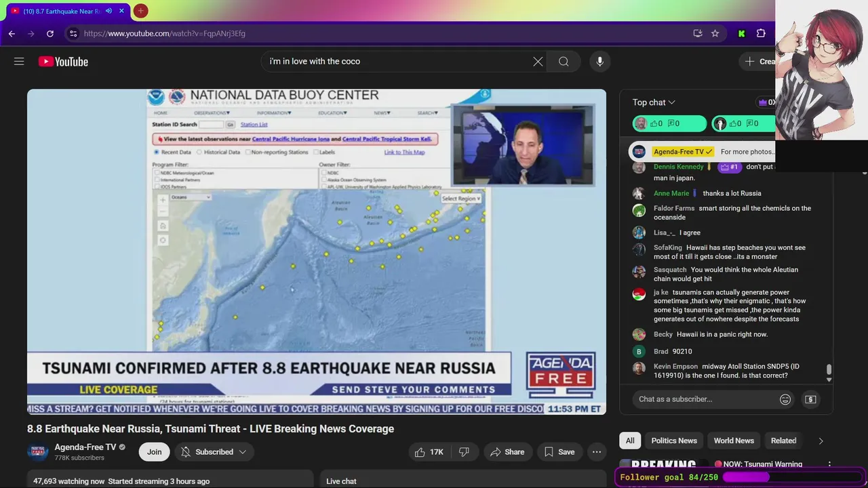The width and height of the screenshot is (868, 488).
Task: Click the video title text
Action: pos(210,429)
